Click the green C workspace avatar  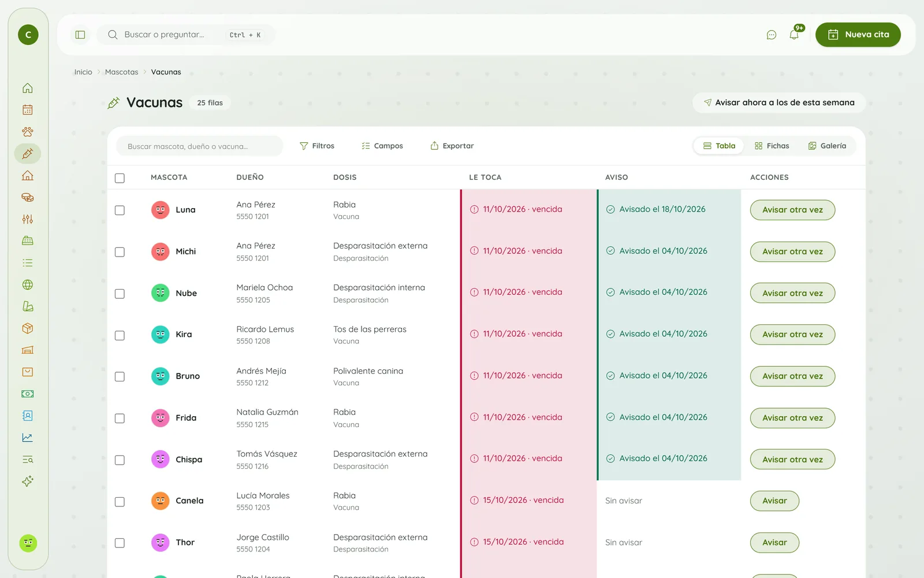point(28,35)
